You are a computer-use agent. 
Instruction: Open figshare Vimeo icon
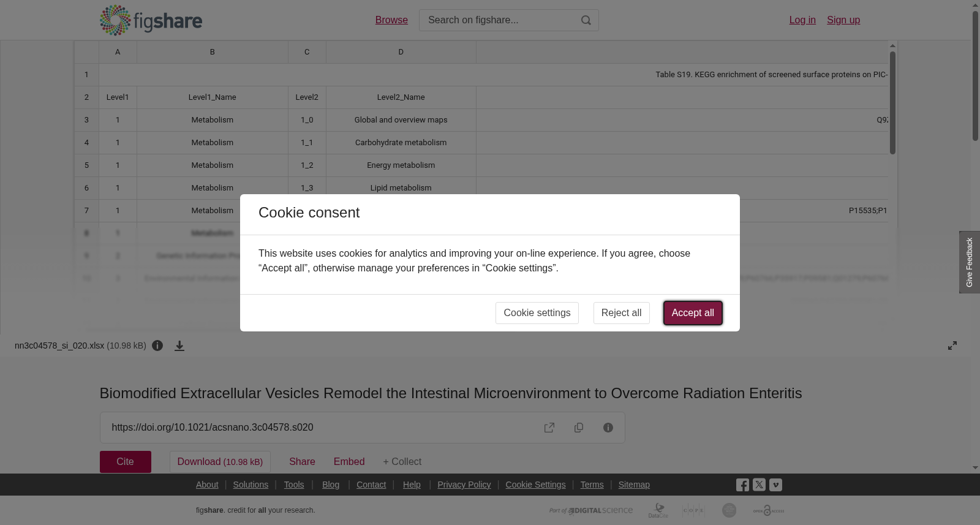pyautogui.click(x=775, y=485)
